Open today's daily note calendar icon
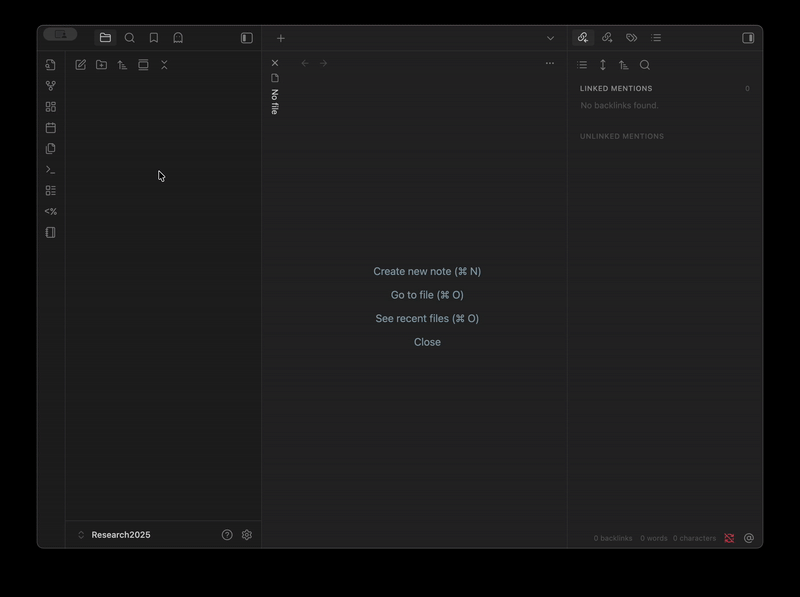This screenshot has height=597, width=800. pos(50,128)
